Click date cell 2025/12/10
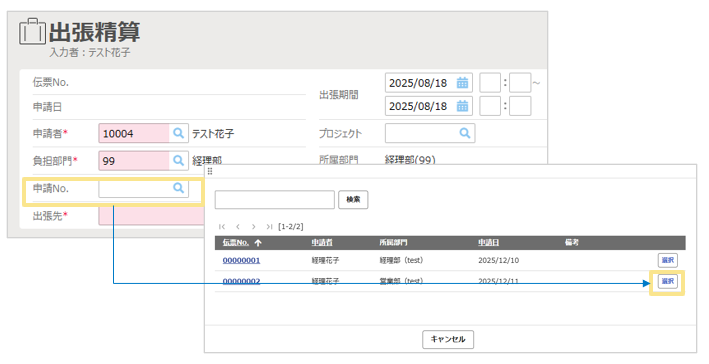 click(499, 260)
